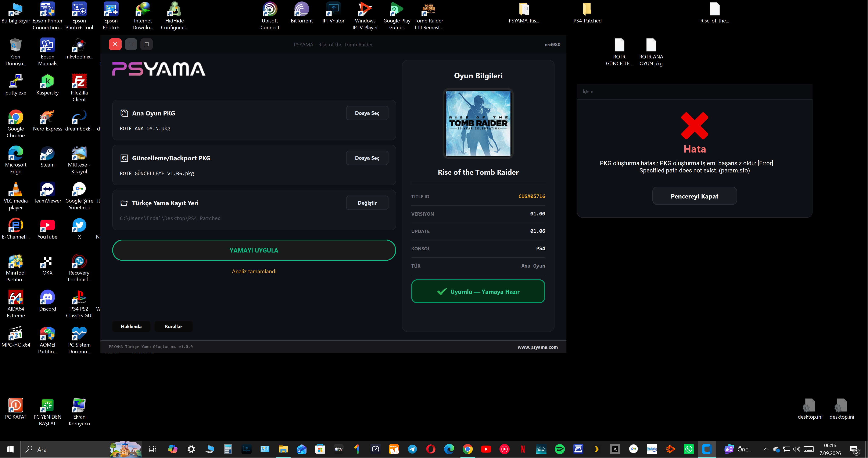Open the Ubisoft Connect desktop icon
The height and width of the screenshot is (458, 868).
click(x=270, y=16)
